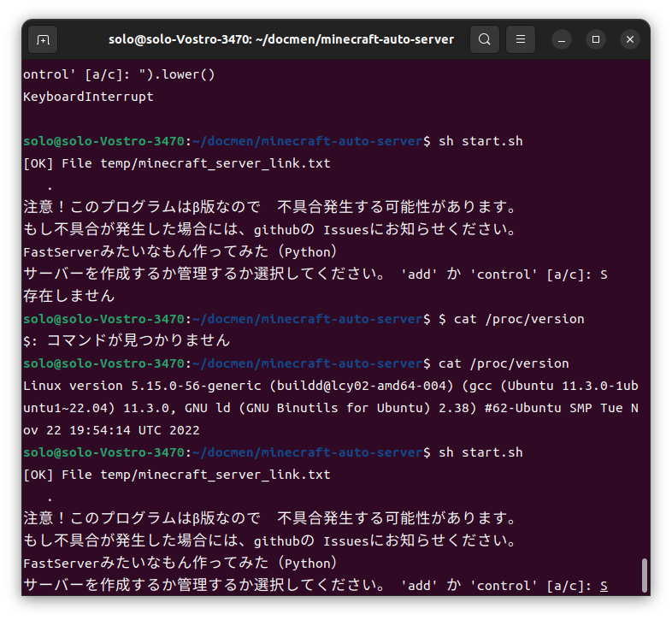This screenshot has width=672, height=620.
Task: Click the '存在しません' message
Action: point(69,296)
